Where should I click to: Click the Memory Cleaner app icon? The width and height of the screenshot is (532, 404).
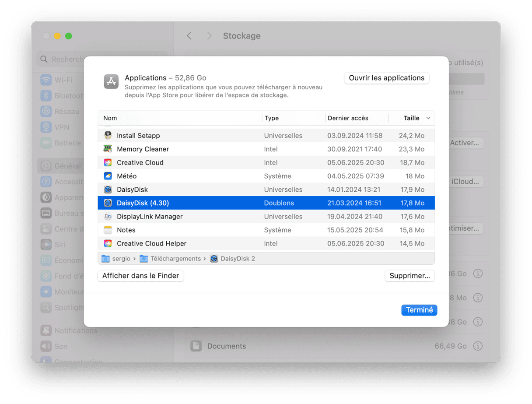tap(108, 149)
